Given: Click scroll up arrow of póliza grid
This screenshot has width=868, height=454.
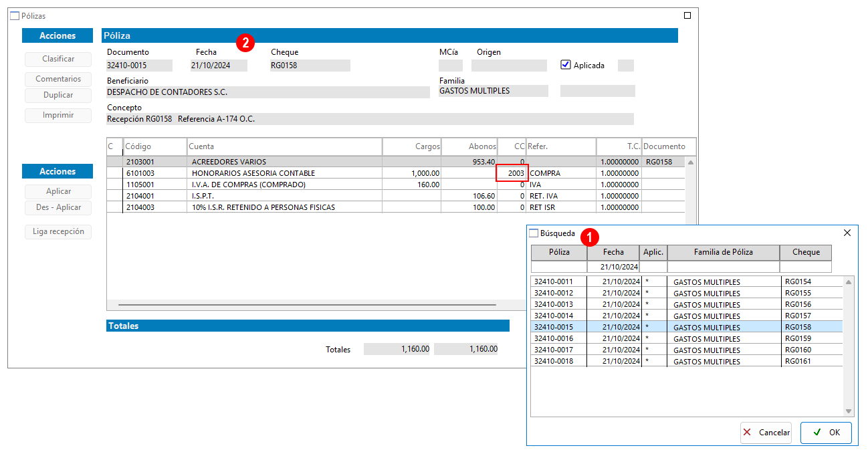Looking at the screenshot, I should [691, 162].
